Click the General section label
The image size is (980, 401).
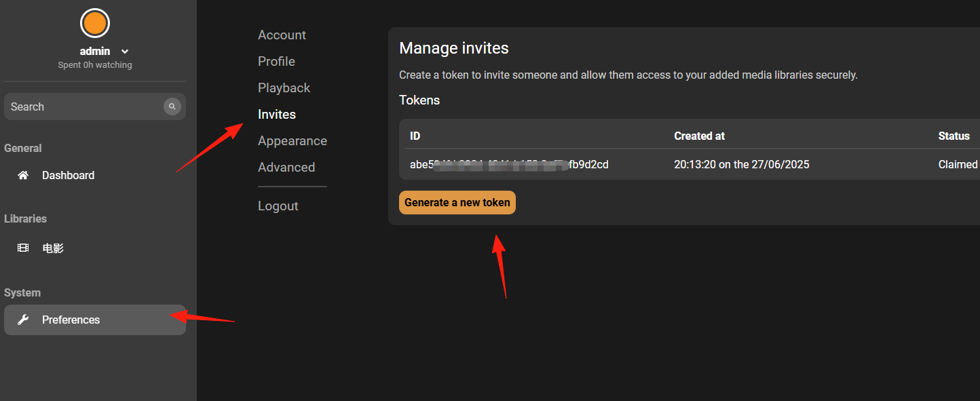pos(23,148)
